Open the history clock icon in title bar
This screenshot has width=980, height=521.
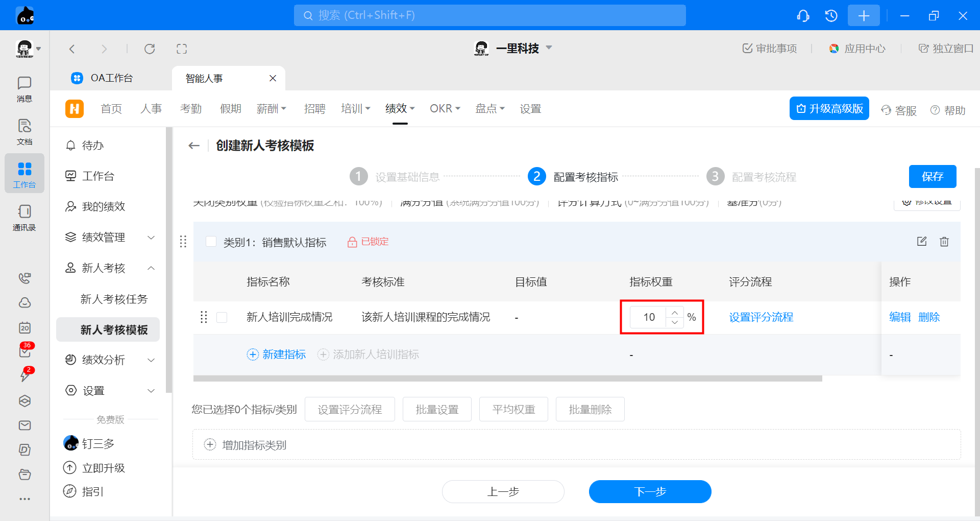tap(831, 16)
